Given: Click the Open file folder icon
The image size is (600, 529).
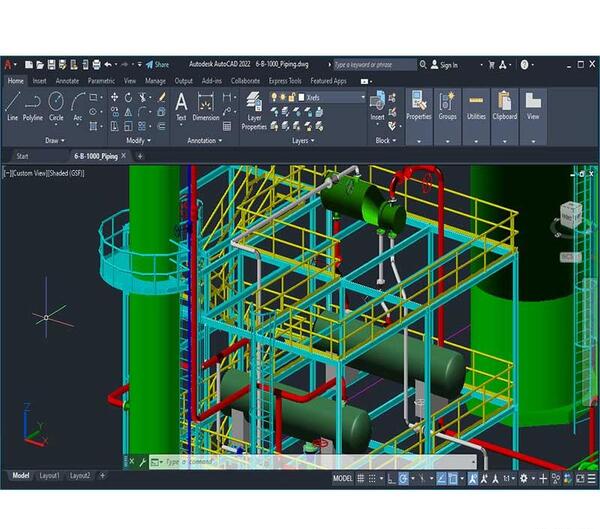Looking at the screenshot, I should (x=40, y=64).
